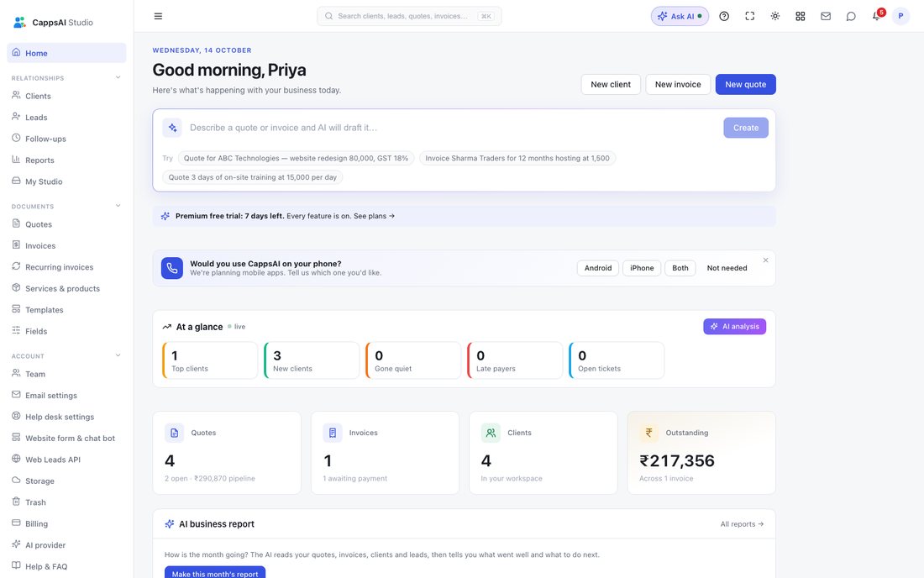Click the blue phone icon in mobile survey

tap(172, 268)
